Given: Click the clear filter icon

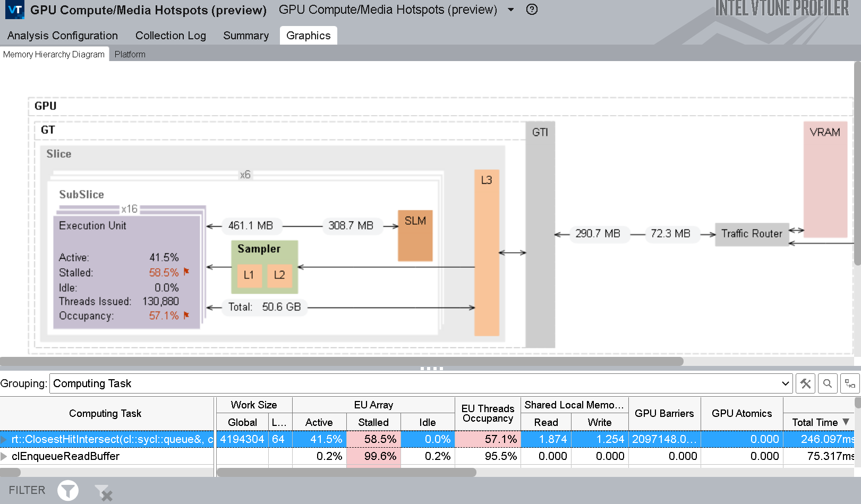Looking at the screenshot, I should pyautogui.click(x=104, y=492).
